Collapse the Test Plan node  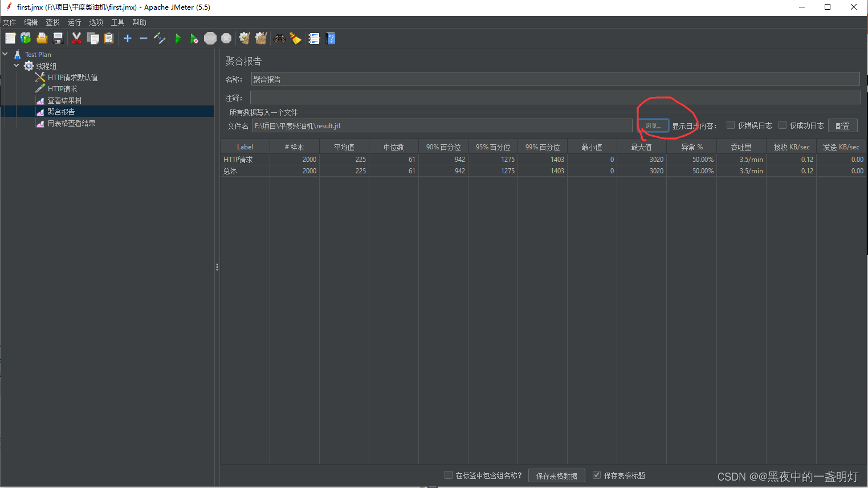point(5,54)
